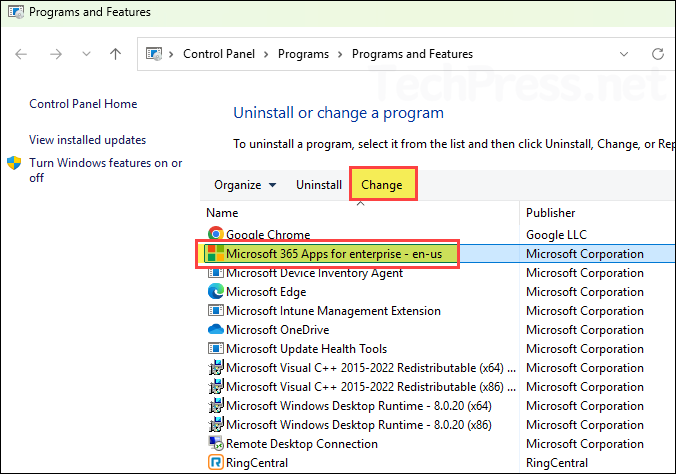
Task: Click the Control Panel icon in address bar
Action: point(154,54)
